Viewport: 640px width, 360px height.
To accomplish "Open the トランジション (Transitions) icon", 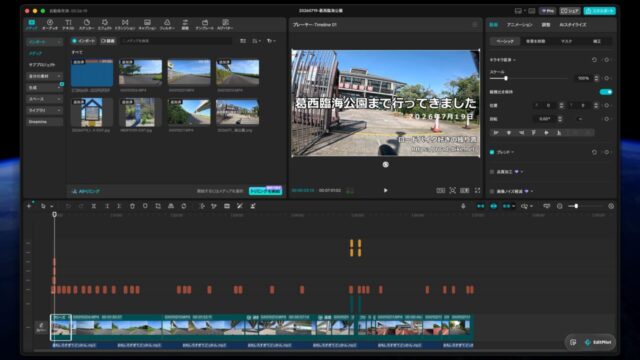I will tap(125, 24).
